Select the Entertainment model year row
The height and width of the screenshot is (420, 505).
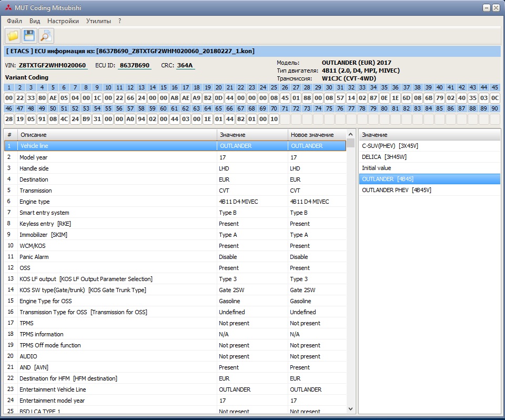pos(175,401)
